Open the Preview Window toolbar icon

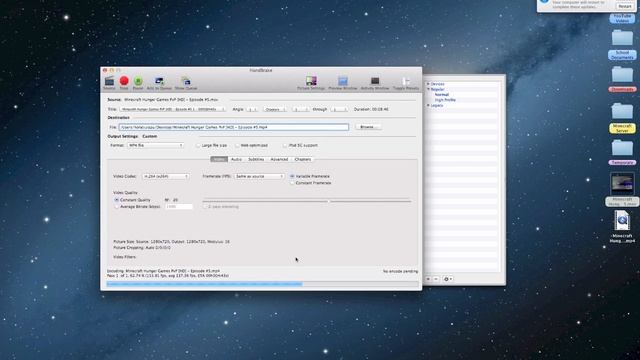point(343,81)
